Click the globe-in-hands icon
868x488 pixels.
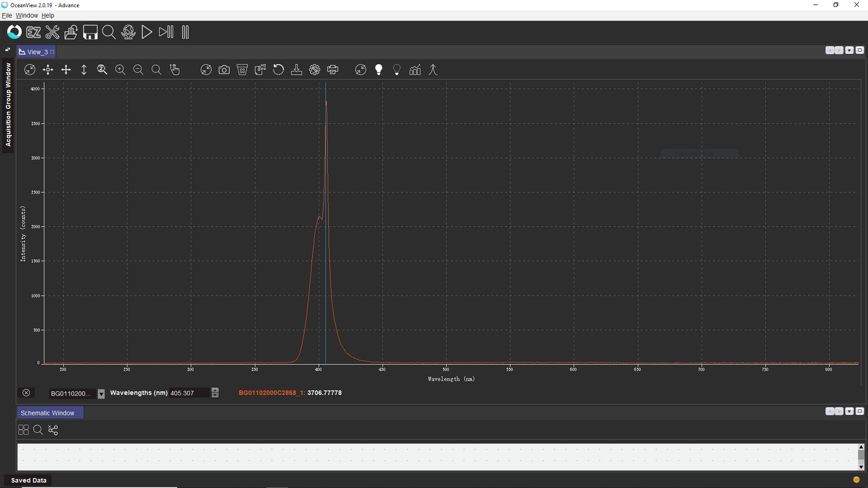[128, 32]
